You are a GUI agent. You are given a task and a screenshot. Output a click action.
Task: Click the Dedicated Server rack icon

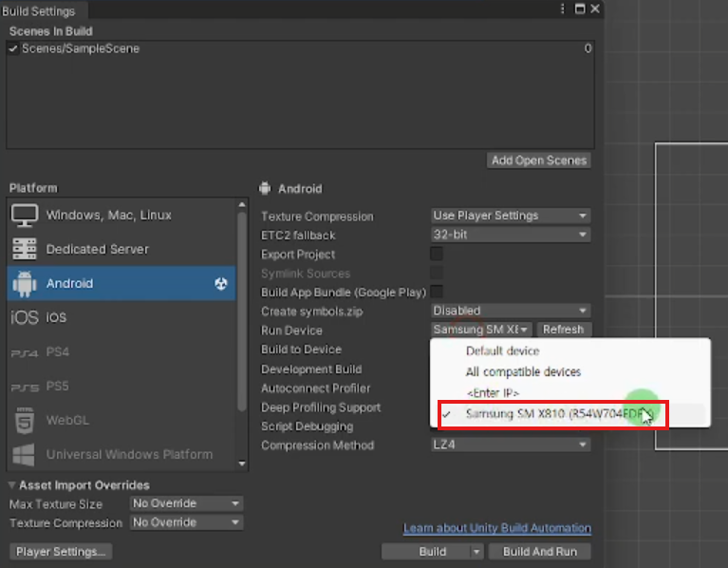[x=25, y=250]
